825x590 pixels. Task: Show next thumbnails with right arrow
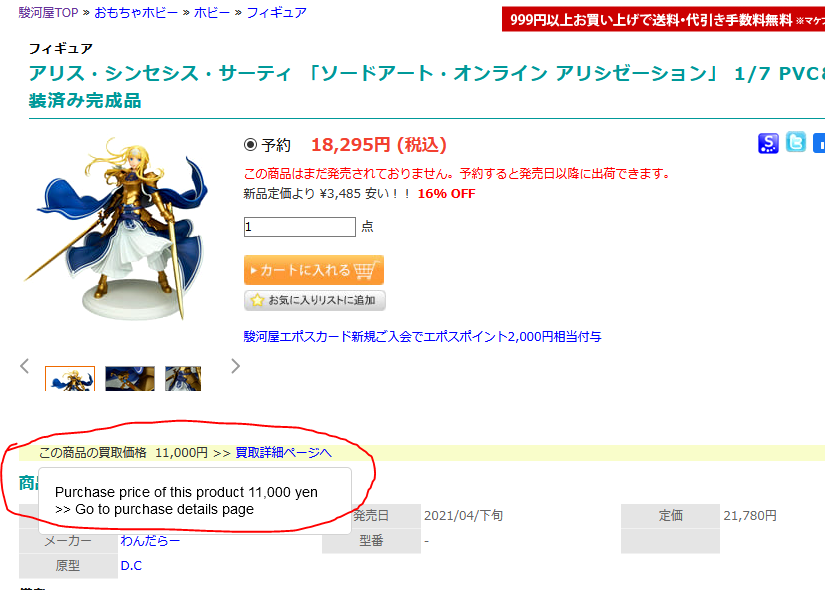point(236,366)
